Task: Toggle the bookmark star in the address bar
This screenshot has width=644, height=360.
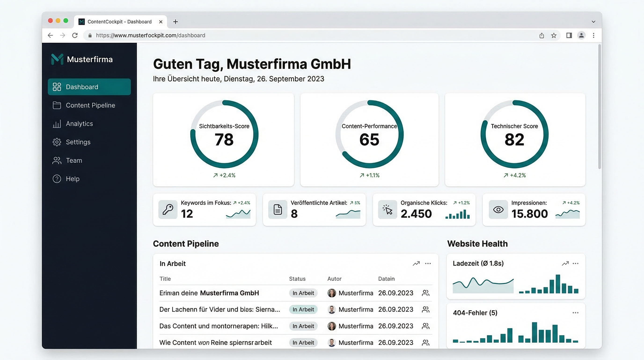Action: click(x=553, y=35)
